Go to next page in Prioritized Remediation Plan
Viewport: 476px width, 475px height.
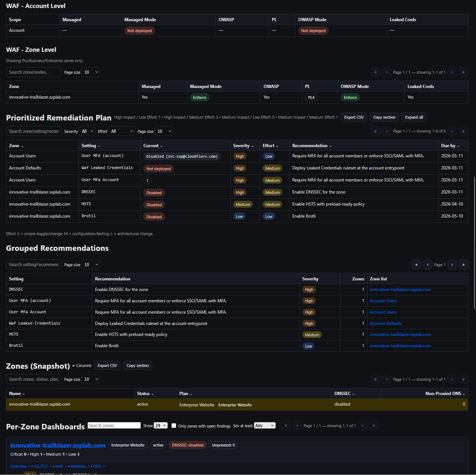[452, 131]
